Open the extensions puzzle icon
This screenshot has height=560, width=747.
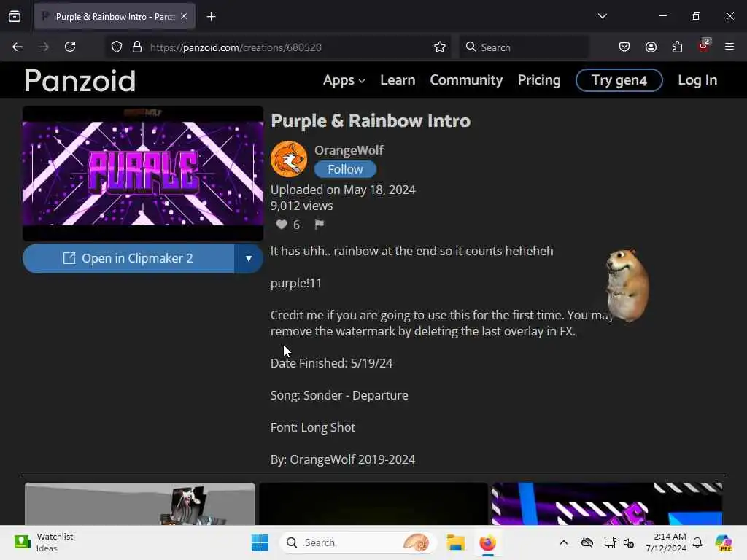[677, 47]
